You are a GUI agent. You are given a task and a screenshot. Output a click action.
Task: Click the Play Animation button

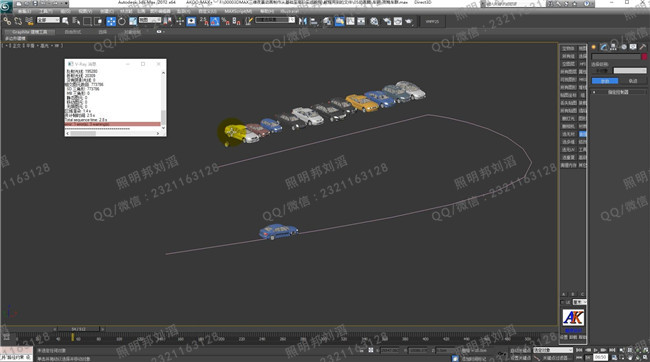point(595,350)
